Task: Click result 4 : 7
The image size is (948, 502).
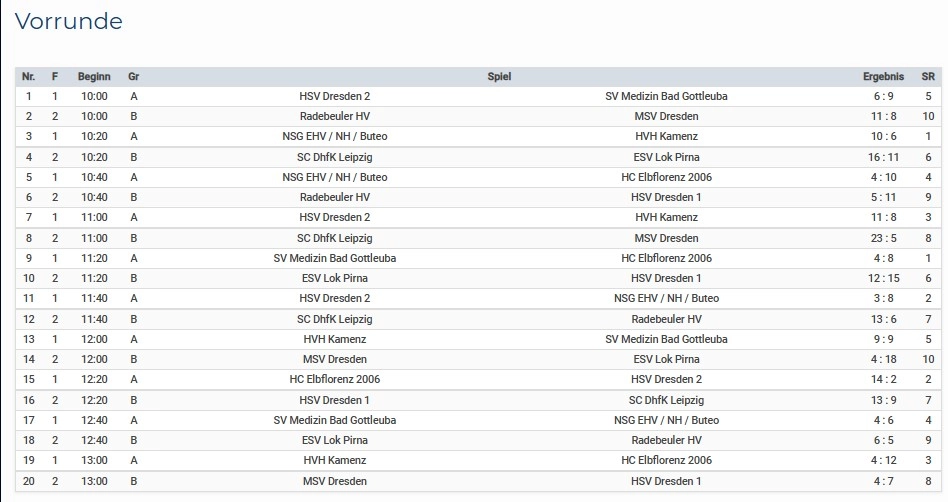Action: (883, 481)
